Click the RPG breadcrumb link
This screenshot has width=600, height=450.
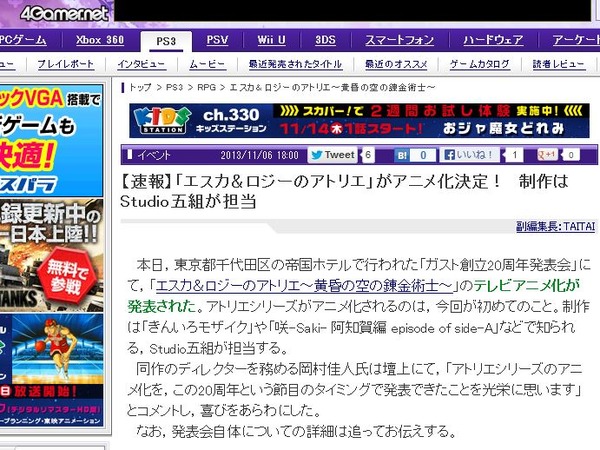coord(206,88)
